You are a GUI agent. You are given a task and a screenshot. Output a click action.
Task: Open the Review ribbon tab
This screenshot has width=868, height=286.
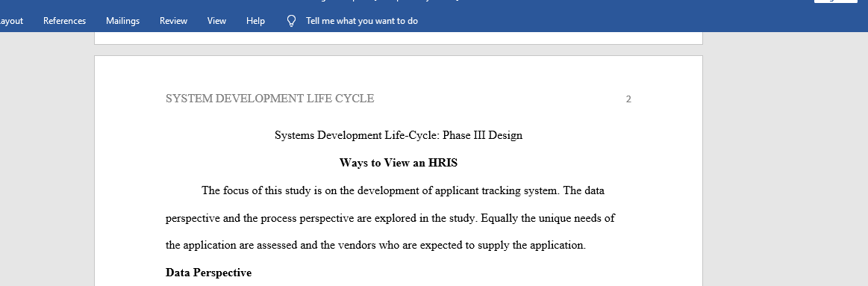tap(173, 21)
